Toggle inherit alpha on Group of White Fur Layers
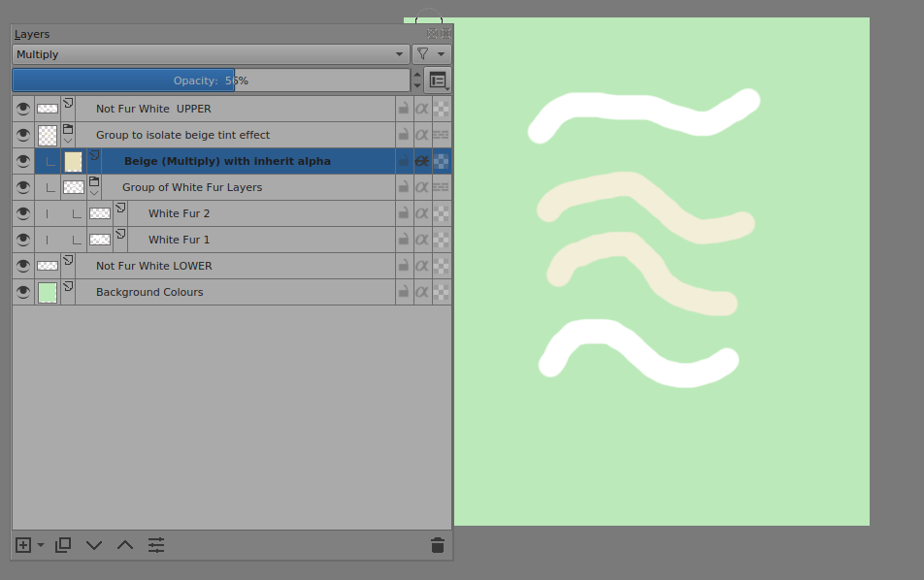Viewport: 924px width, 580px height. [422, 187]
